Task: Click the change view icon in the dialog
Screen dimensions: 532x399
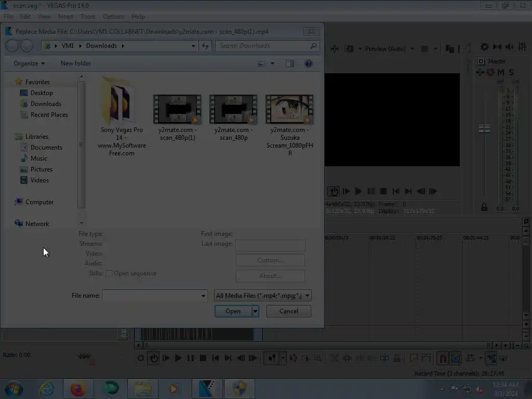Action: click(261, 63)
